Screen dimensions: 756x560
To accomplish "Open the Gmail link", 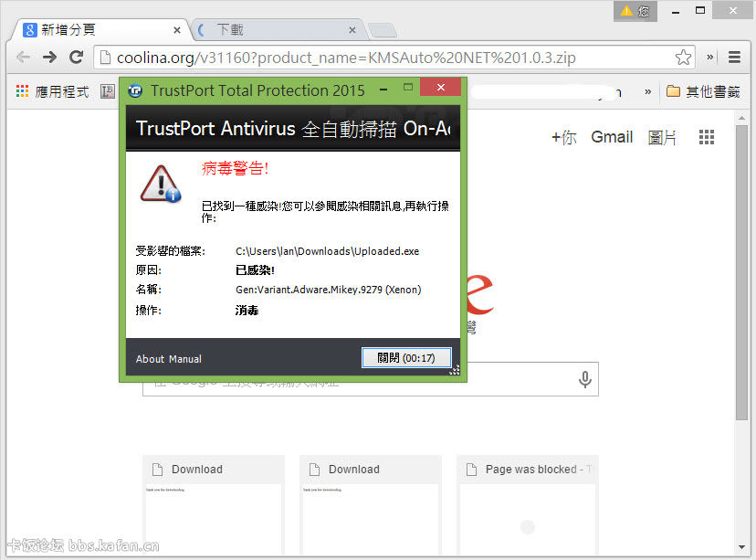I will point(612,137).
